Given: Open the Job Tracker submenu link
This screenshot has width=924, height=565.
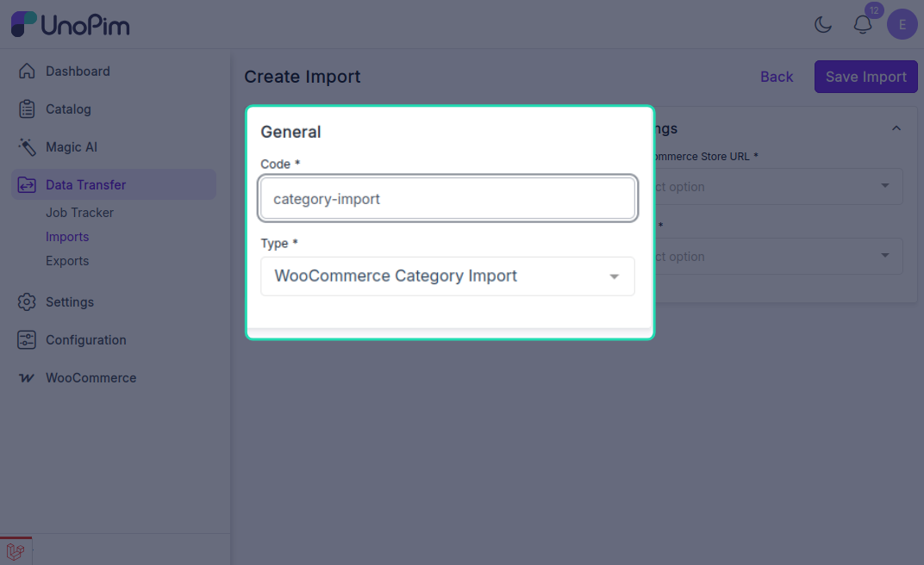Looking at the screenshot, I should 79,213.
